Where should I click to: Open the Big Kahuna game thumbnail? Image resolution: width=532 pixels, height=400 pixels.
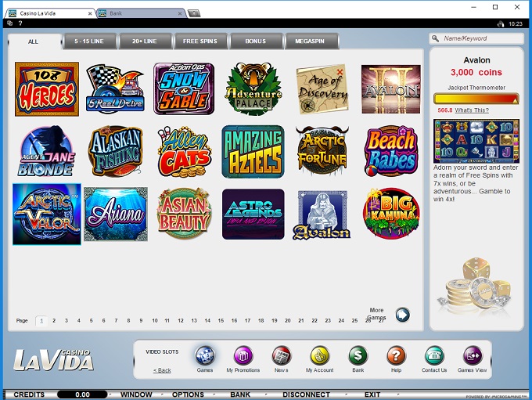point(391,213)
